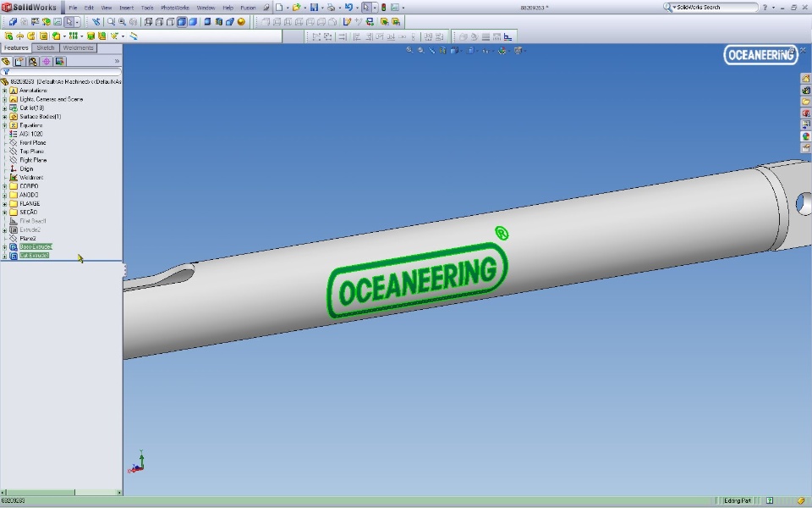Expand the Cut list(18) node
The image size is (812, 508).
point(5,108)
